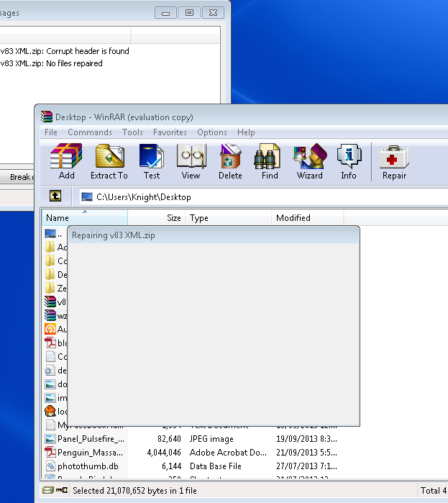The image size is (448, 503).
Task: Click the 'Data Base File' type cell
Action: point(215,466)
